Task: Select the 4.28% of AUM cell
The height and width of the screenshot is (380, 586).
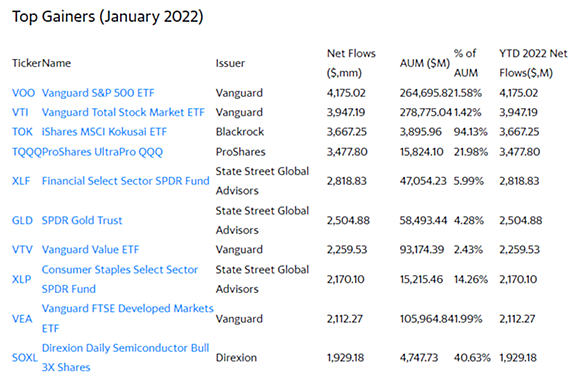Action: 469,220
